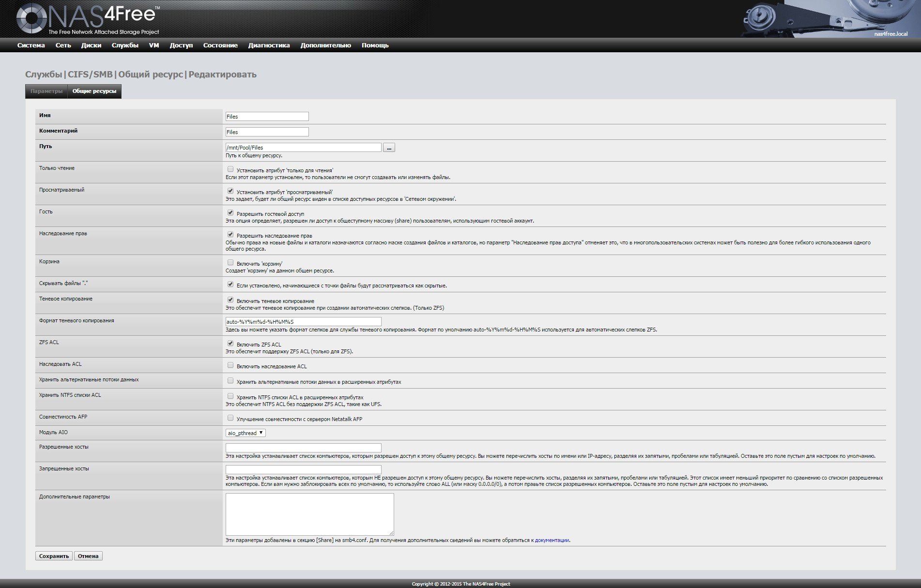Toggle permission inheritance checkbox
921x588 pixels.
point(230,235)
